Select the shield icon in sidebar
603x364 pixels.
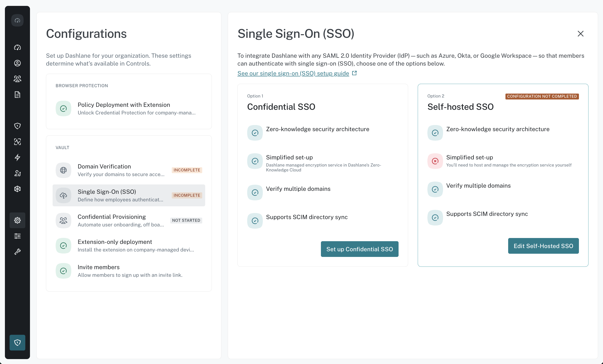[17, 126]
